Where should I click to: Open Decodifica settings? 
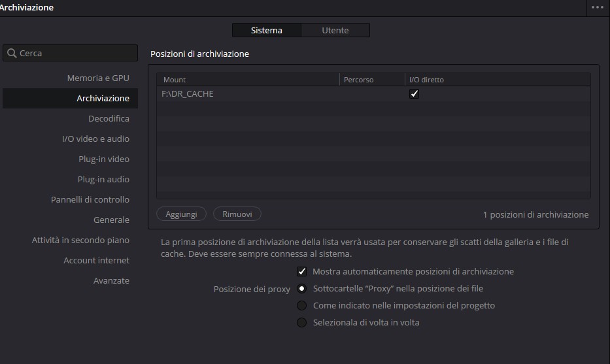(x=109, y=119)
